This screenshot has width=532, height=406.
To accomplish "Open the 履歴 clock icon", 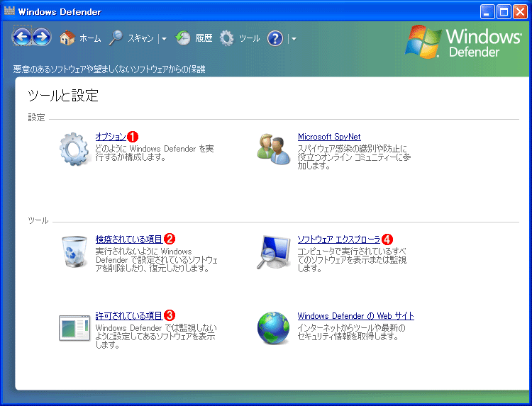I will point(183,38).
